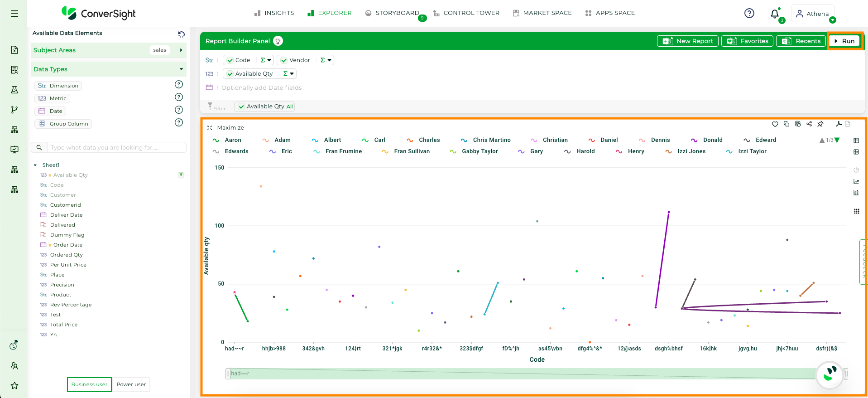
Task: Uncheck the Vendor field checkbox
Action: [x=284, y=60]
